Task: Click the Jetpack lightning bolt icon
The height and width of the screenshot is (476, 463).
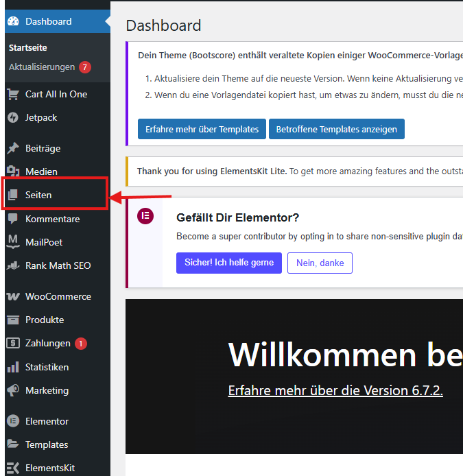Action: [x=12, y=118]
